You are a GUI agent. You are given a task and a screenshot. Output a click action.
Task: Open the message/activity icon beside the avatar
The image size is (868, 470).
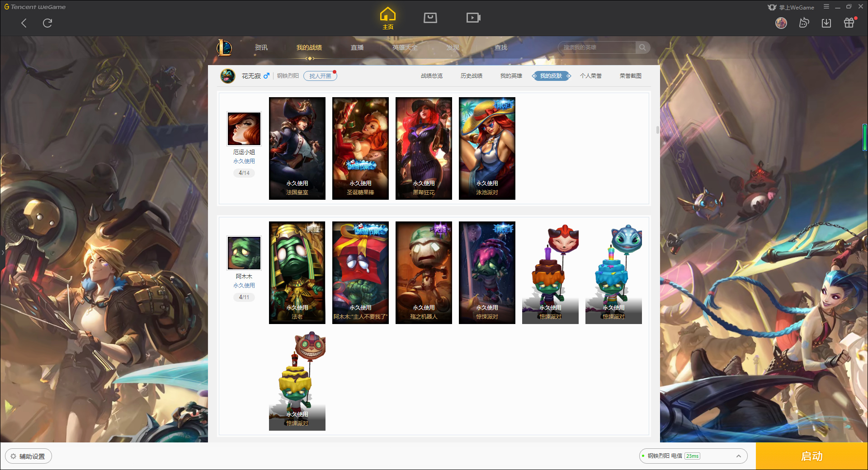pyautogui.click(x=804, y=23)
